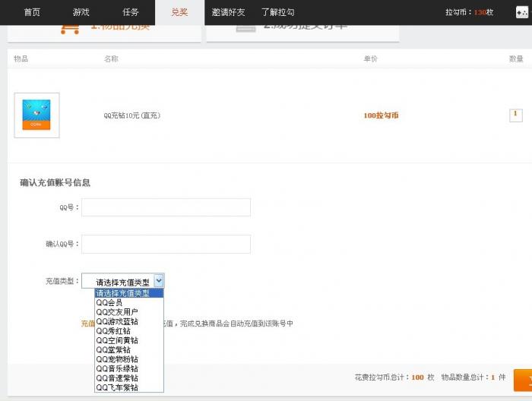
Task: Focus the QQ号 input field
Action: pos(166,207)
